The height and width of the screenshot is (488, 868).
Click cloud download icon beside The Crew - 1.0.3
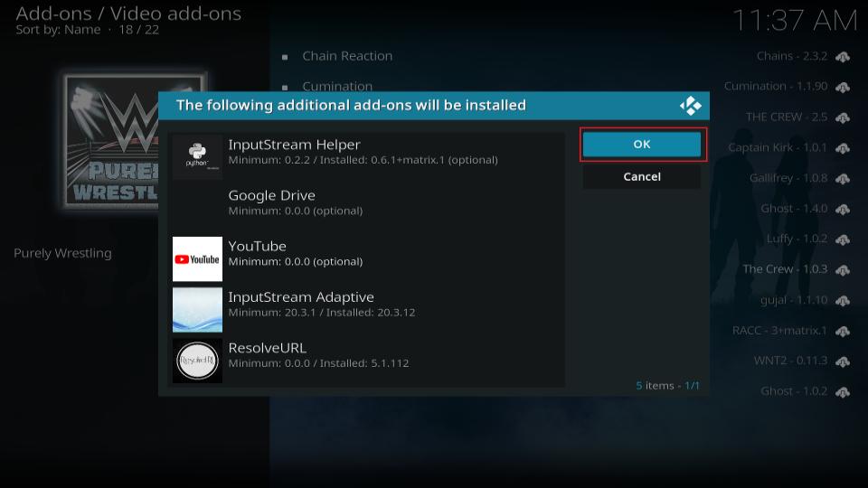(x=843, y=269)
